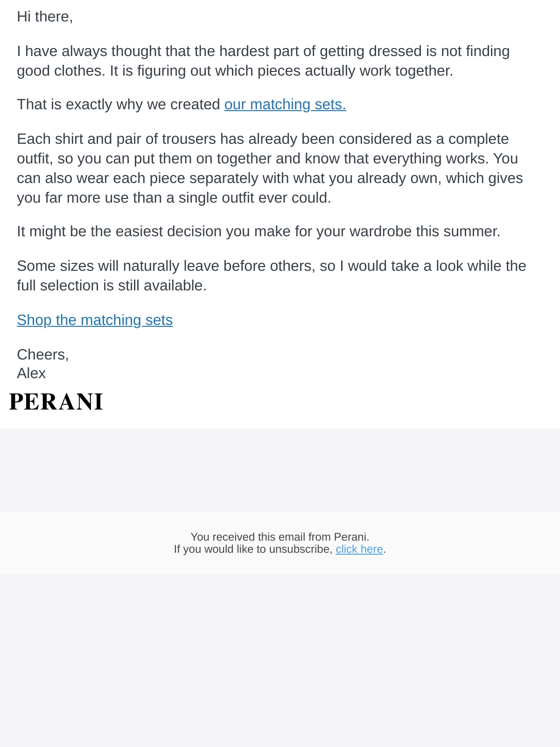Click the line "full selection is still available."
The width and height of the screenshot is (560, 747).
tap(112, 285)
